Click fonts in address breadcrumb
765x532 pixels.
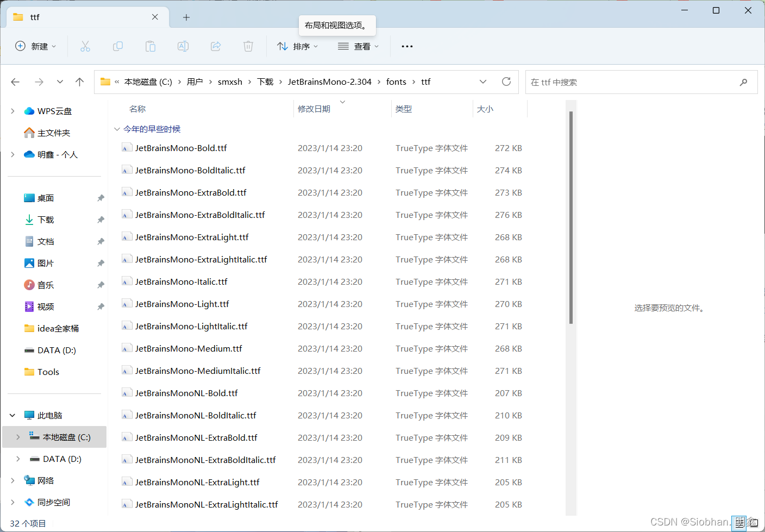(x=396, y=82)
